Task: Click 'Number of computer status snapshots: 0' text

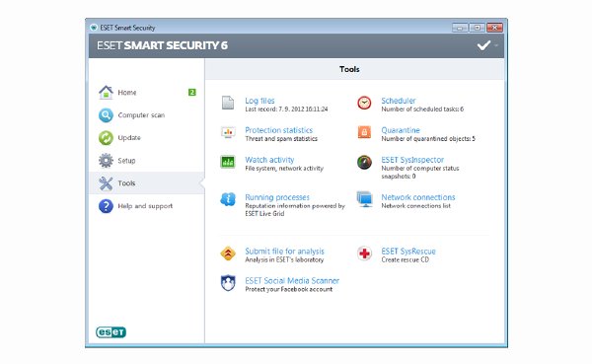Action: pos(420,173)
